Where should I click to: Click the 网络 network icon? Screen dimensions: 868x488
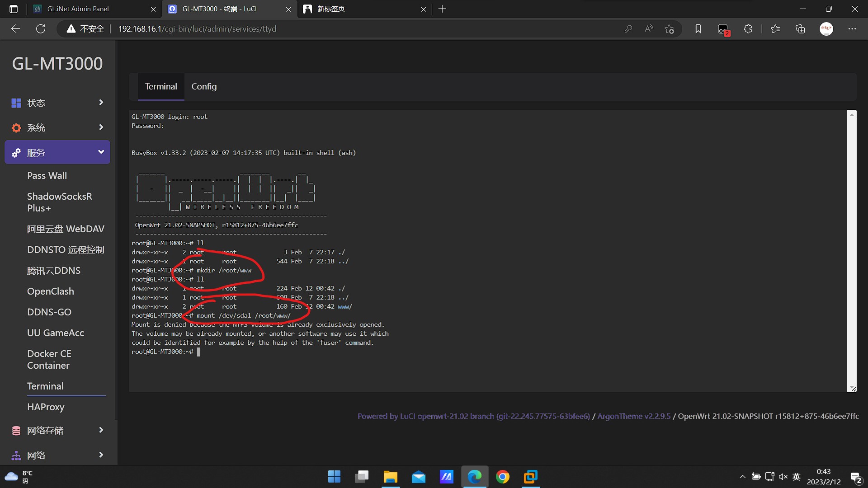16,455
